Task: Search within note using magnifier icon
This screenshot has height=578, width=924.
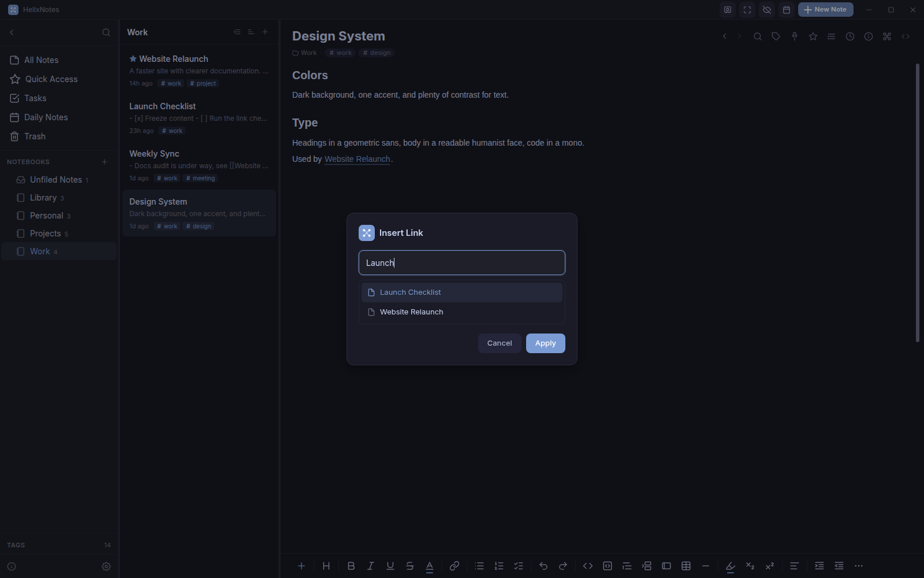Action: (758, 36)
